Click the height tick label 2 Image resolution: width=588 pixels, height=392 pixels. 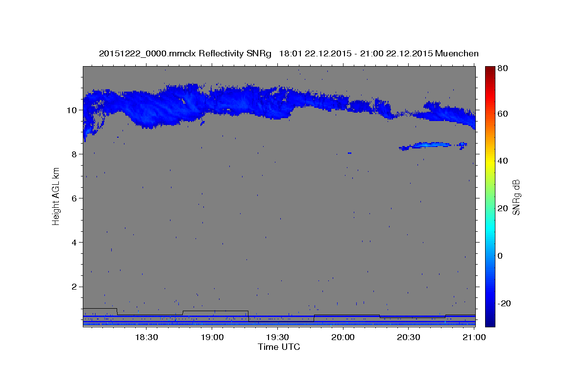[74, 287]
